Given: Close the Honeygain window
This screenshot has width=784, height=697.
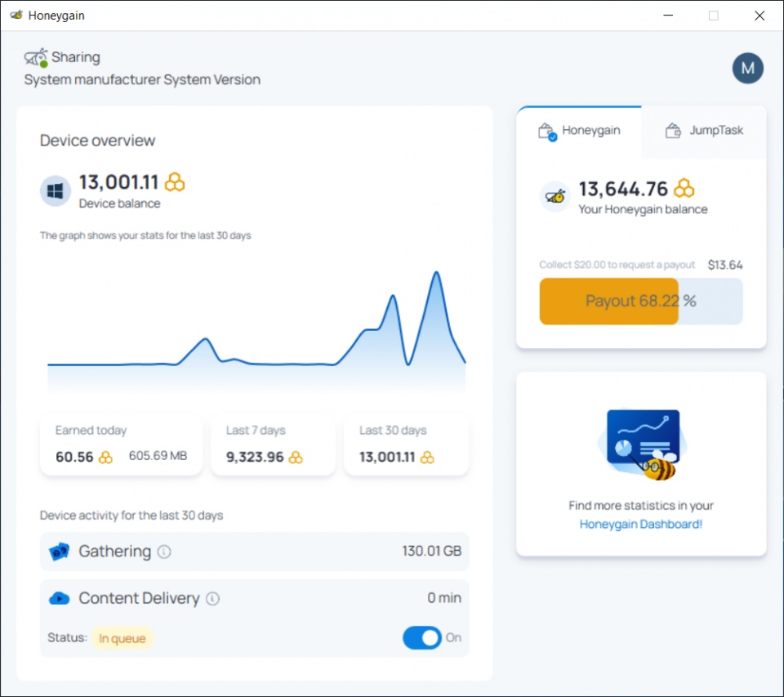Looking at the screenshot, I should point(759,16).
